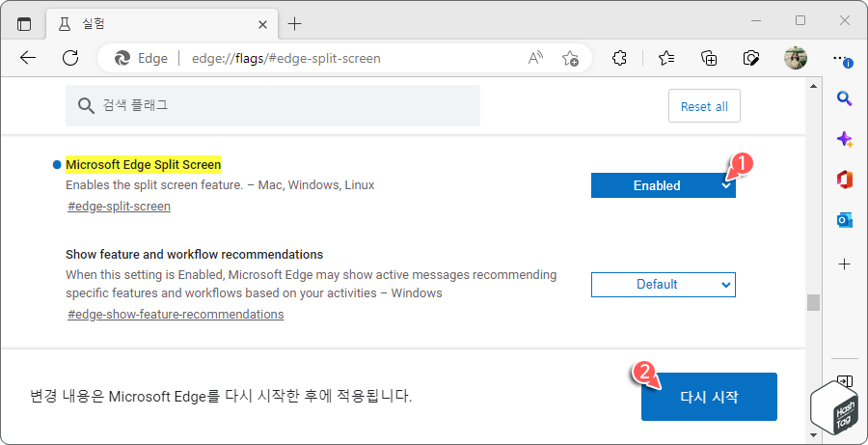
Task: Click the page scrollbar up arrow
Action: 813,87
